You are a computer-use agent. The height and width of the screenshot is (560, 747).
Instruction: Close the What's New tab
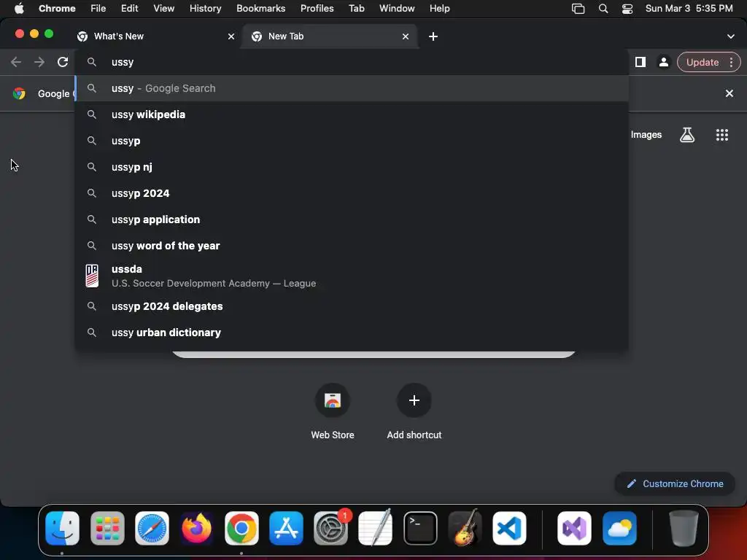click(231, 36)
